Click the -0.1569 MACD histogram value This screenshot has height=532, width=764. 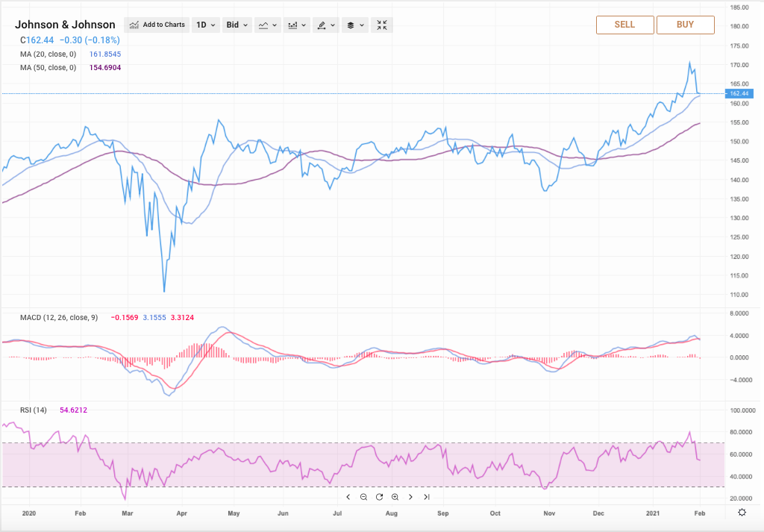125,318
